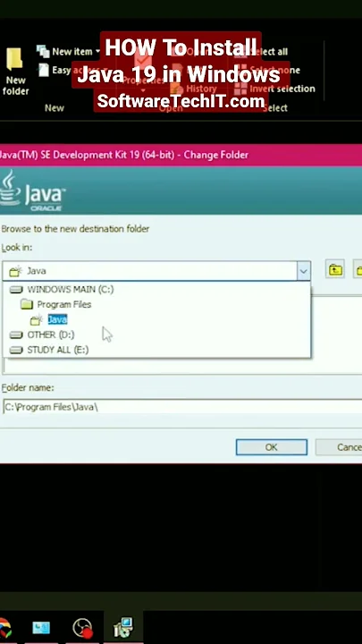Click History in the Explorer ribbon
This screenshot has width=362, height=644.
pyautogui.click(x=194, y=89)
